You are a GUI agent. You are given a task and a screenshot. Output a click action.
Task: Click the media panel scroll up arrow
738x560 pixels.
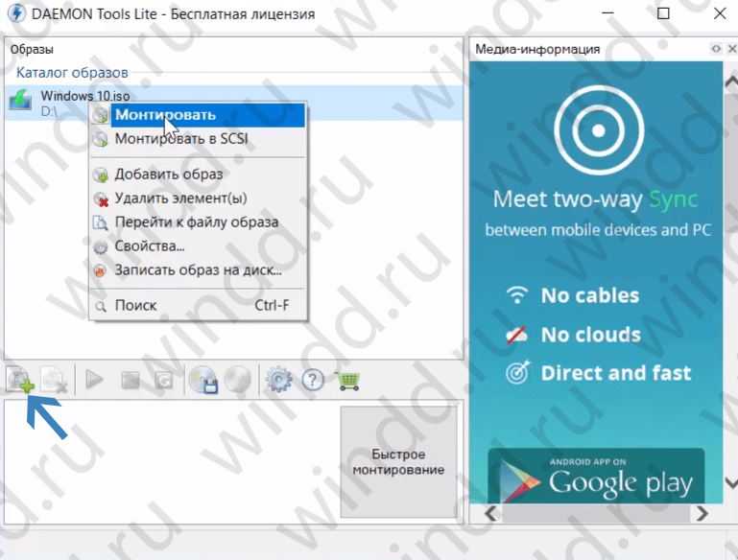(731, 82)
